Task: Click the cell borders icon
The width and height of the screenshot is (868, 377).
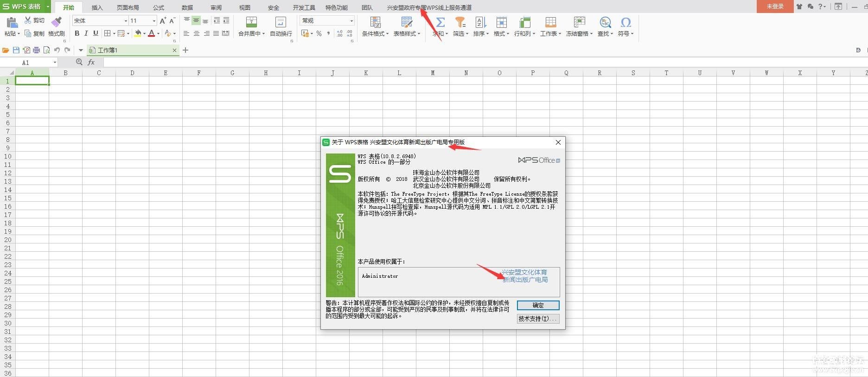Action: 108,33
